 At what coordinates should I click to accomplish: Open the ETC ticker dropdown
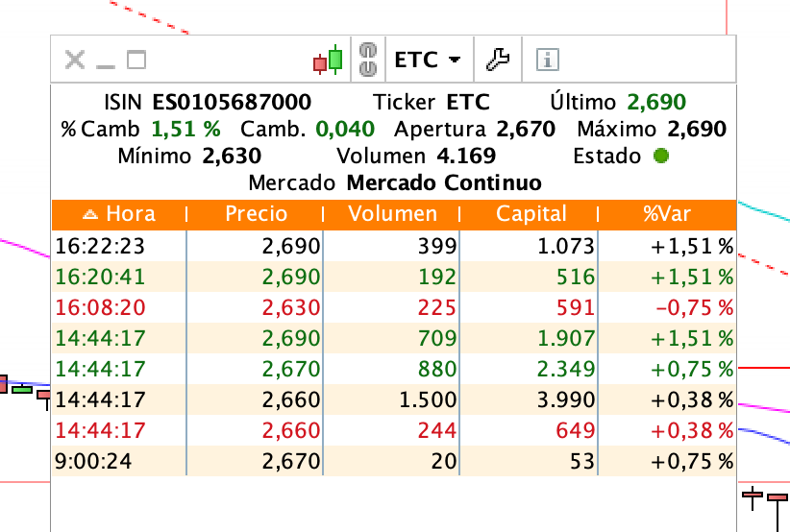click(x=428, y=60)
